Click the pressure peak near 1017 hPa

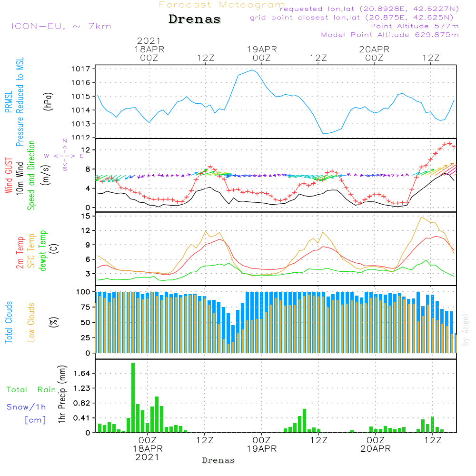[252, 70]
